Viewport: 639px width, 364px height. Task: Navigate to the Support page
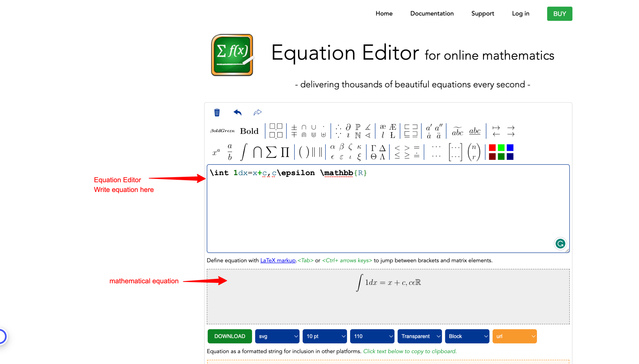(x=482, y=13)
